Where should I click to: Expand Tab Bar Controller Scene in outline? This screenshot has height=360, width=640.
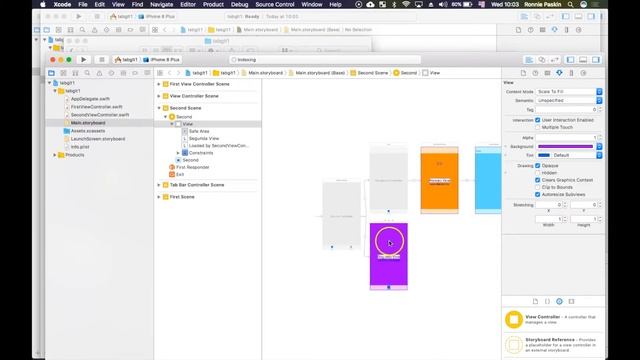[159, 185]
